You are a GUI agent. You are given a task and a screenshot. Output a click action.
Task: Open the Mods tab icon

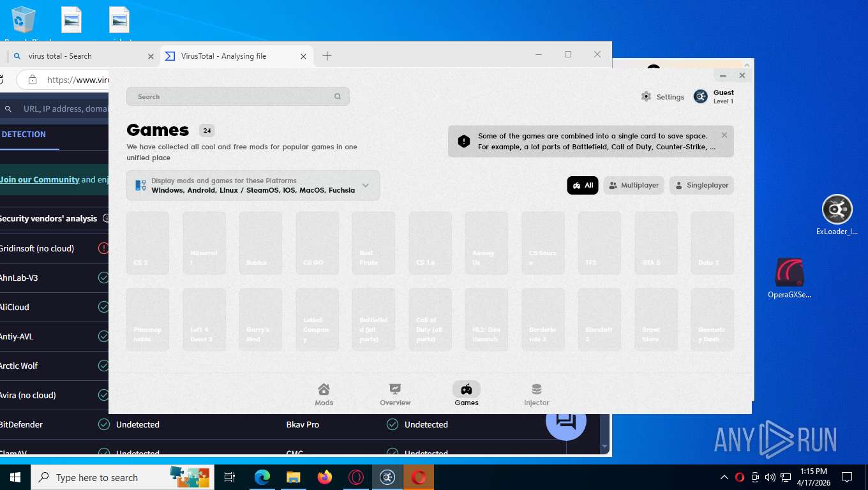point(324,389)
